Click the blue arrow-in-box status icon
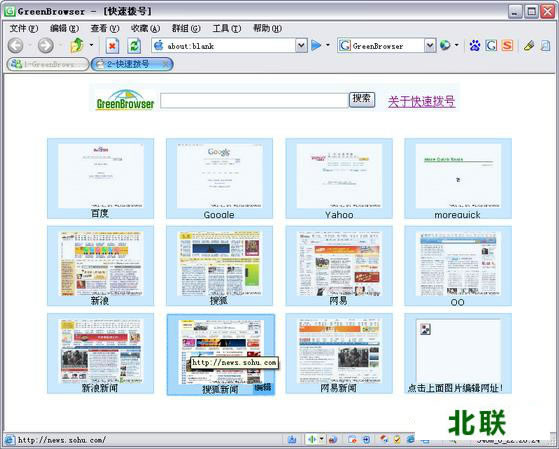 point(366,439)
